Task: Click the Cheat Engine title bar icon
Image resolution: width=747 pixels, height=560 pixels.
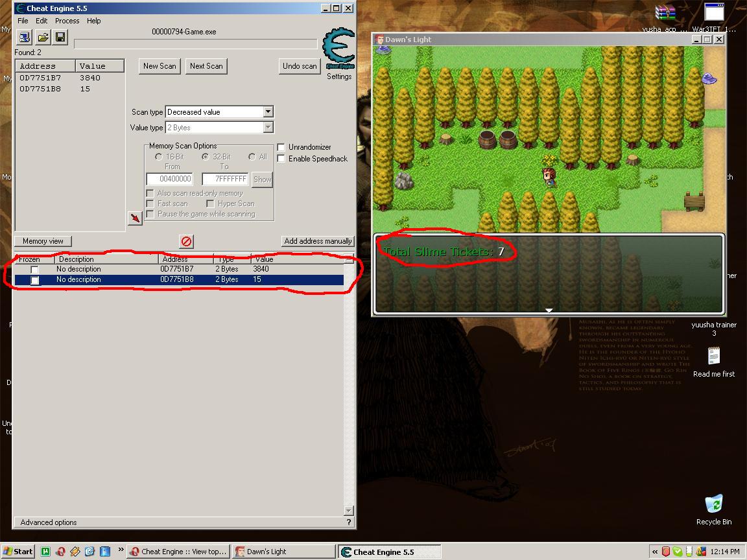Action: (21, 8)
